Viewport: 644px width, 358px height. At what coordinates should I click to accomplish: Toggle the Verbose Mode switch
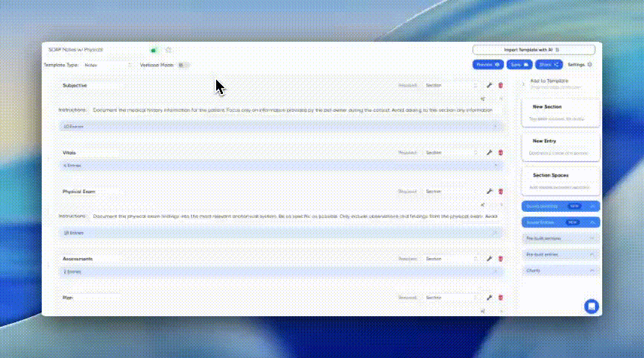pos(183,65)
